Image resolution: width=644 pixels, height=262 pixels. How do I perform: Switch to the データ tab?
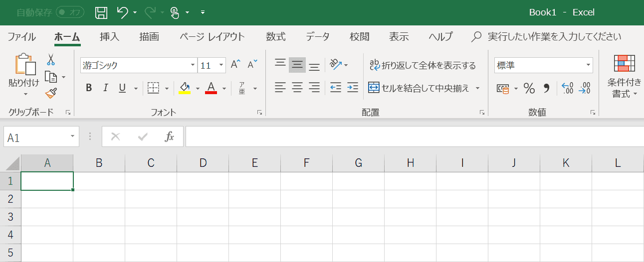pyautogui.click(x=318, y=37)
